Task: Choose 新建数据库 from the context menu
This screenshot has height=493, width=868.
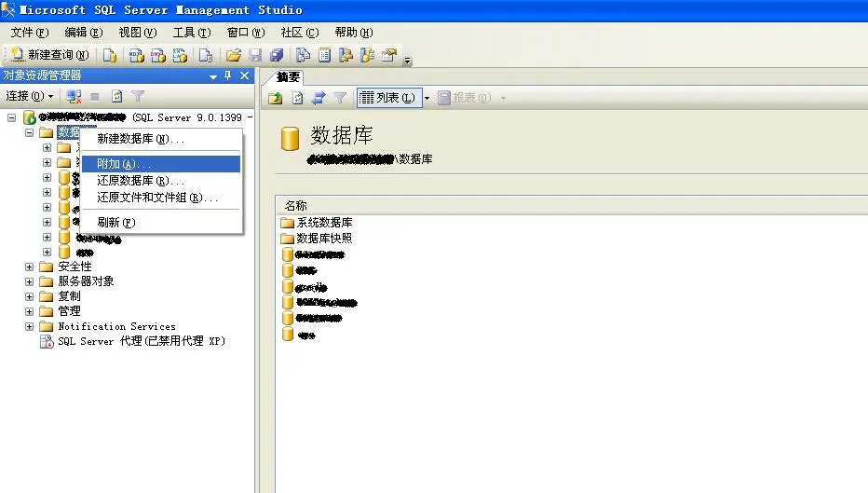Action: click(161, 139)
